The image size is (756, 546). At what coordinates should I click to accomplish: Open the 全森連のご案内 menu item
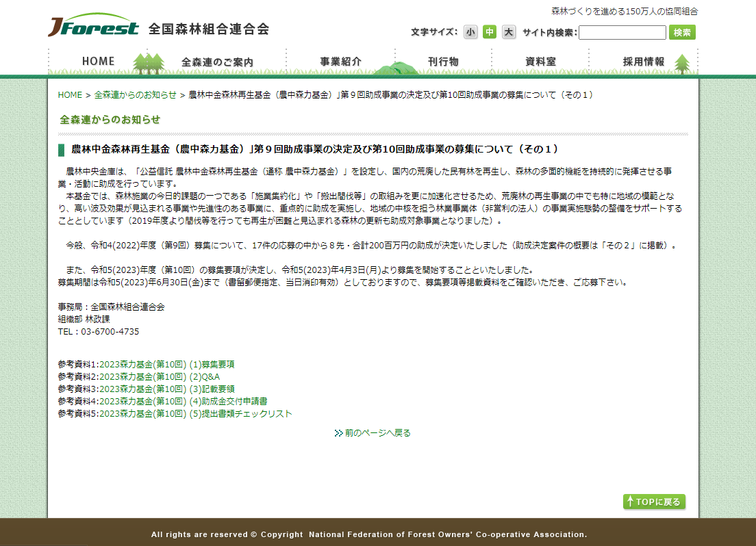click(x=217, y=62)
